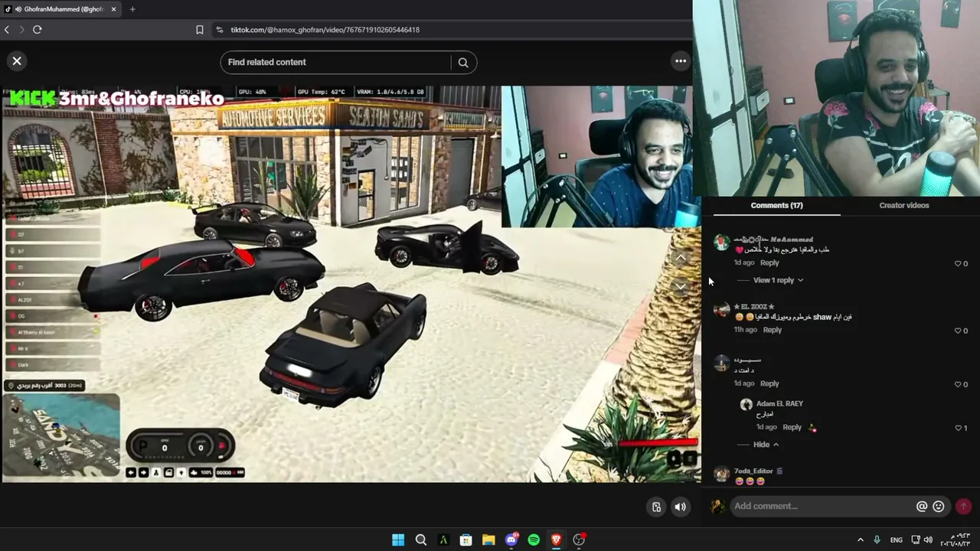Viewport: 980px width, 551px height.
Task: Go forward in the browser
Action: (21, 30)
